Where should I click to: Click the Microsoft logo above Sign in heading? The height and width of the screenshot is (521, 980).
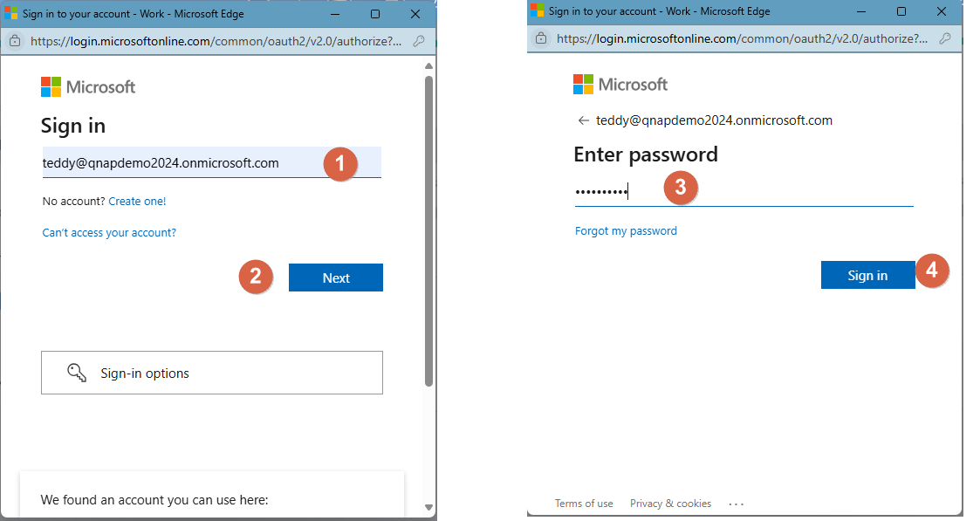pyautogui.click(x=88, y=86)
